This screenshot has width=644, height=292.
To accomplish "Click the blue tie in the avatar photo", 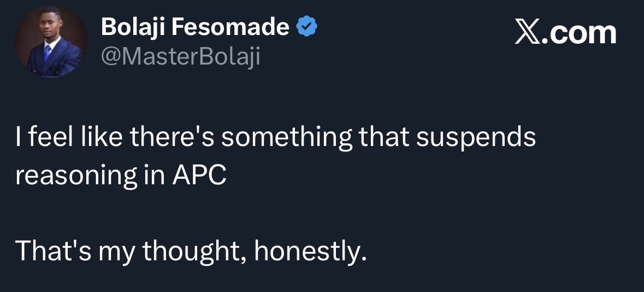I will click(47, 52).
